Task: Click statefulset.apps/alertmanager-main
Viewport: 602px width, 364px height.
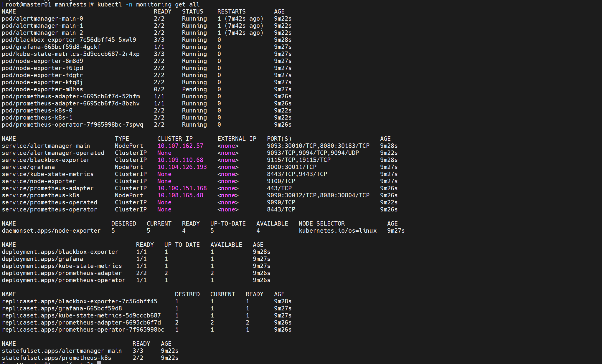Action: (62, 351)
